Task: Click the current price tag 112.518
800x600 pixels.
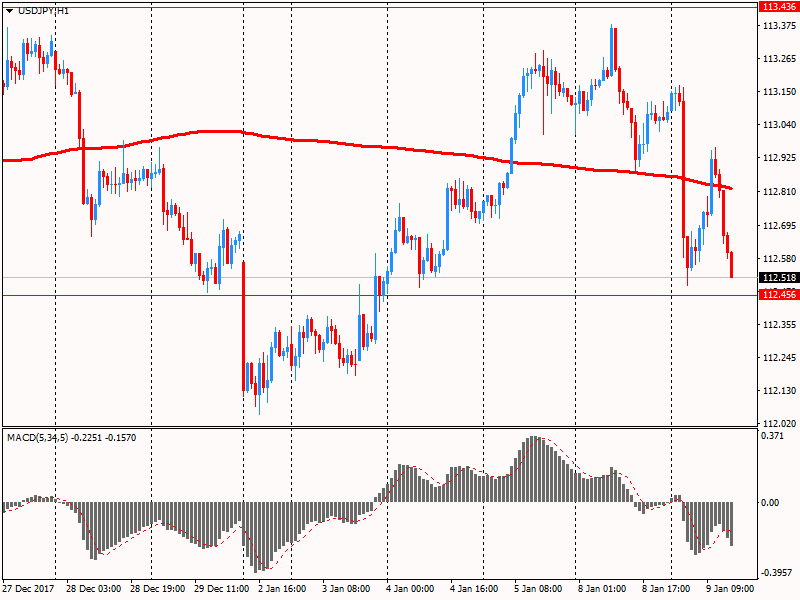Action: 779,278
